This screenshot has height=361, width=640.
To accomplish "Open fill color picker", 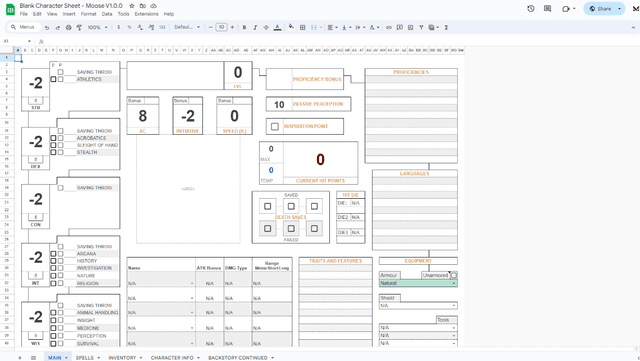I will point(291,27).
